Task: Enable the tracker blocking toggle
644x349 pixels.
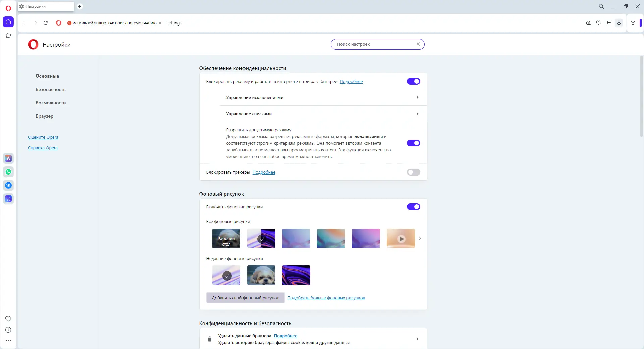Action: [x=413, y=172]
